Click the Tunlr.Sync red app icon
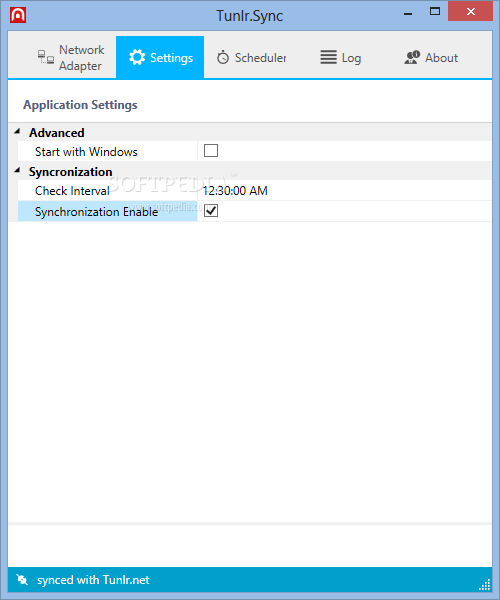This screenshot has width=500, height=600. click(x=18, y=15)
